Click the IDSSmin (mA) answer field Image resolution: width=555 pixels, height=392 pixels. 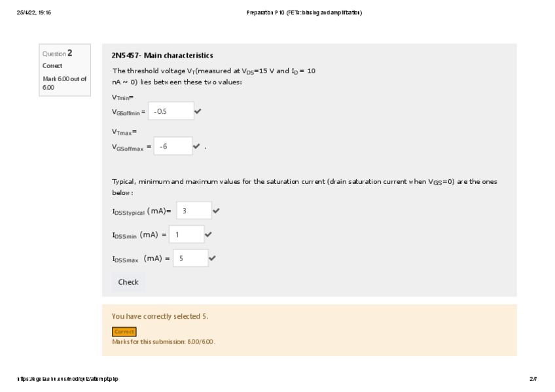point(187,234)
